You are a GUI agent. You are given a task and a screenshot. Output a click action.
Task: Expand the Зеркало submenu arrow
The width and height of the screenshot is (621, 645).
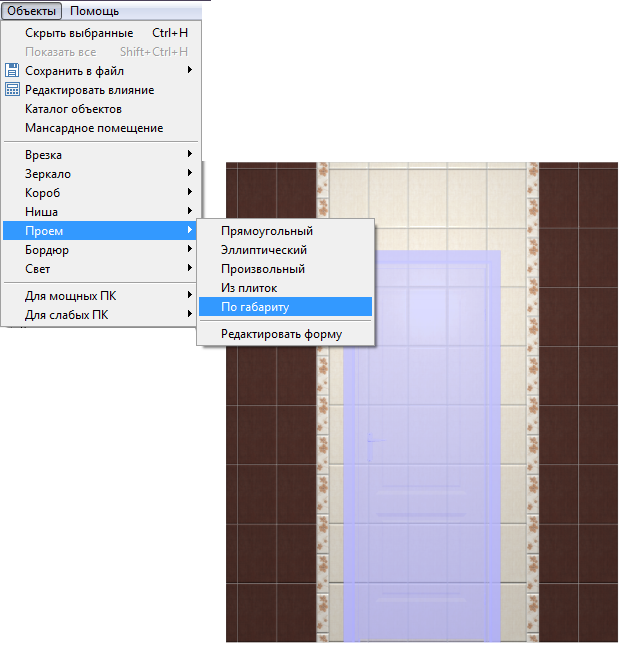click(x=190, y=172)
